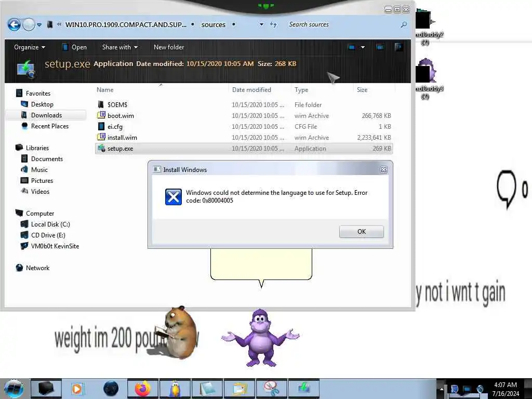This screenshot has width=532, height=399.
Task: Open the parrot icon app in taskbar
Action: pyautogui.click(x=175, y=389)
